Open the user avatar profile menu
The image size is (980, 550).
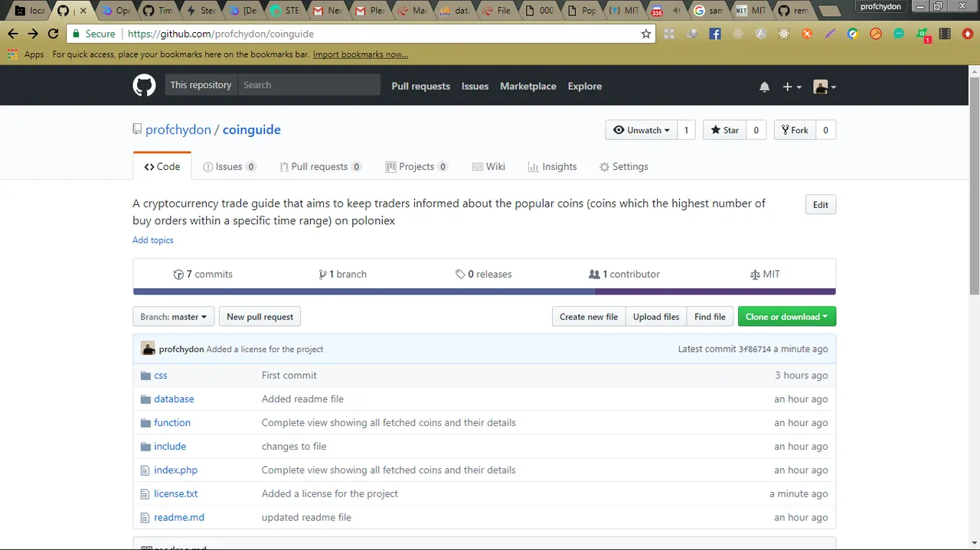click(x=825, y=86)
